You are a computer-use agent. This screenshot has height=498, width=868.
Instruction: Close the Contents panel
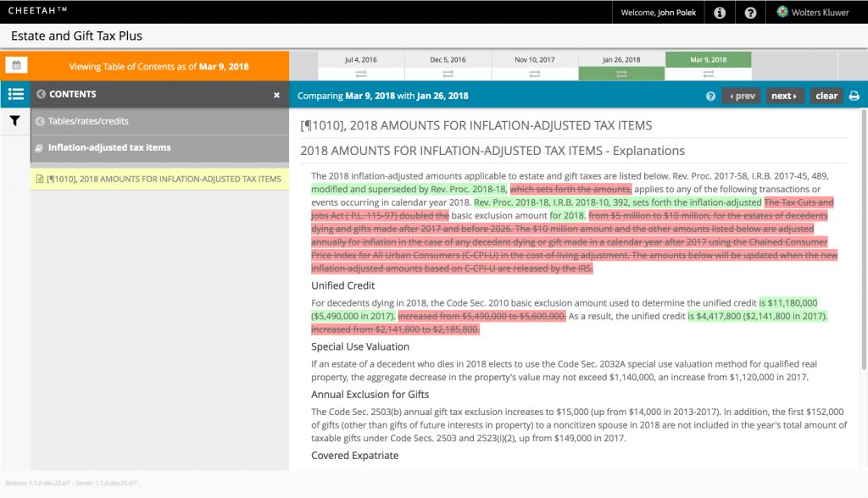pyautogui.click(x=276, y=95)
